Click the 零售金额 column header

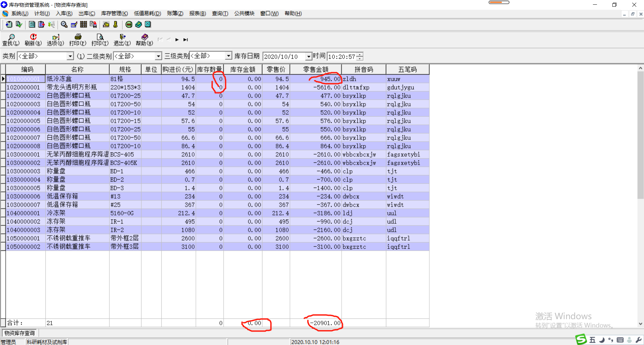point(315,69)
